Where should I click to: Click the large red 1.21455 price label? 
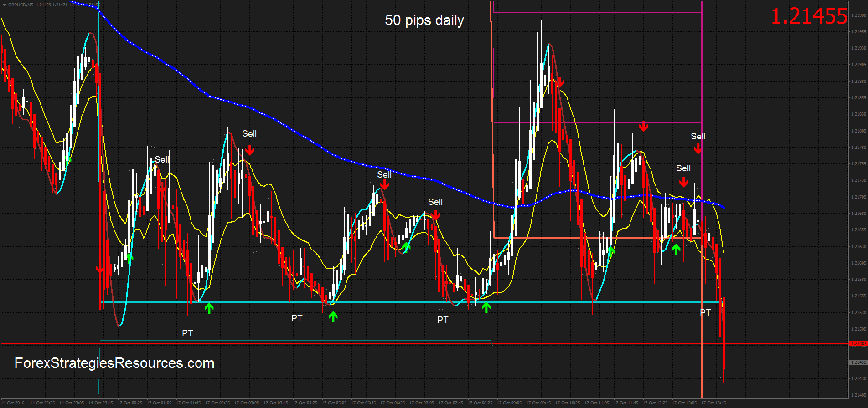click(x=809, y=16)
